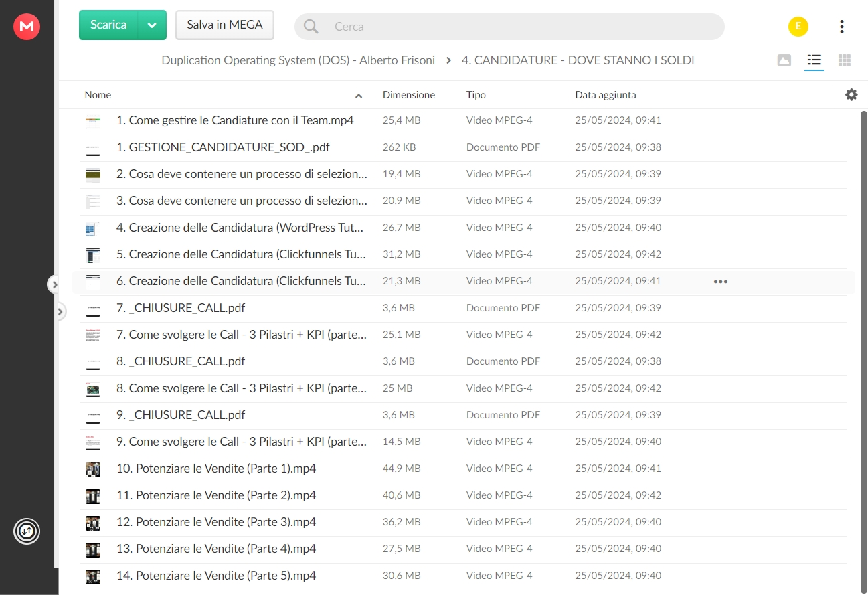This screenshot has height=595, width=868.
Task: Click the search magnifier icon
Action: click(x=311, y=27)
